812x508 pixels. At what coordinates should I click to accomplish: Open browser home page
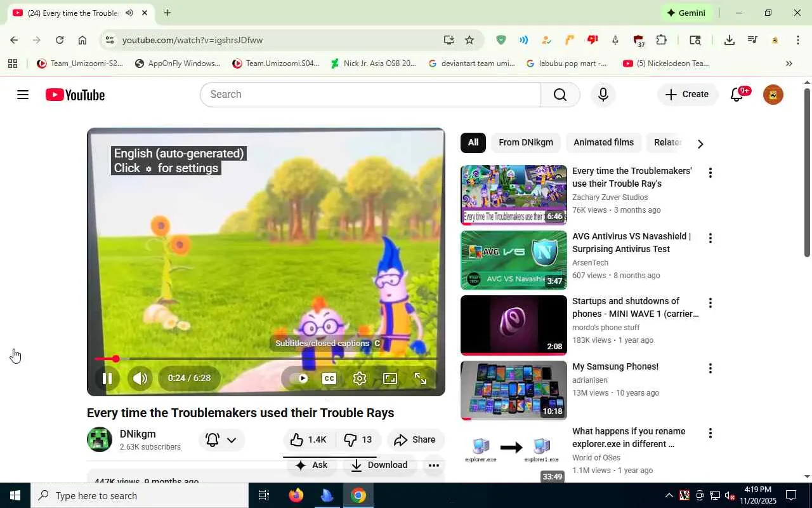[82, 40]
